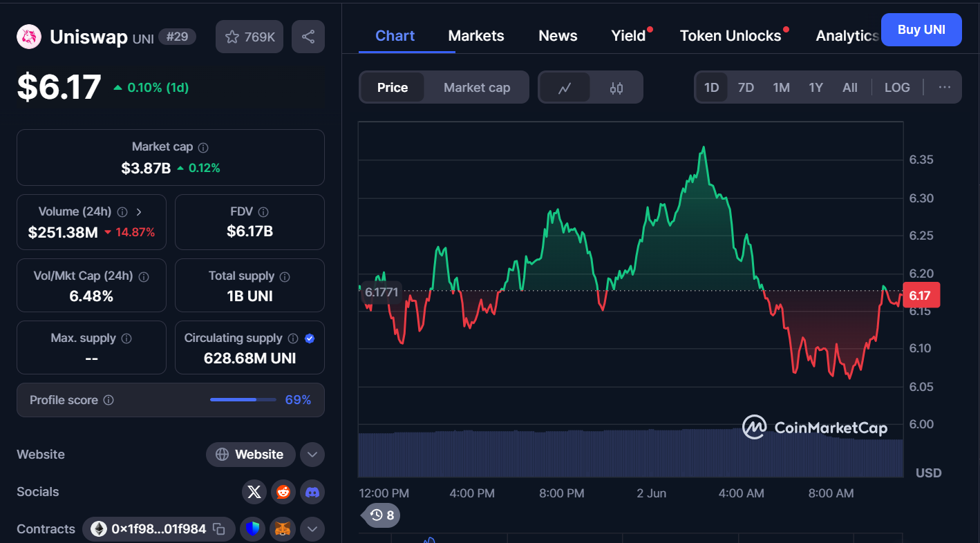Expand the Website dropdown chevron
Viewport: 980px width, 543px height.
click(312, 455)
